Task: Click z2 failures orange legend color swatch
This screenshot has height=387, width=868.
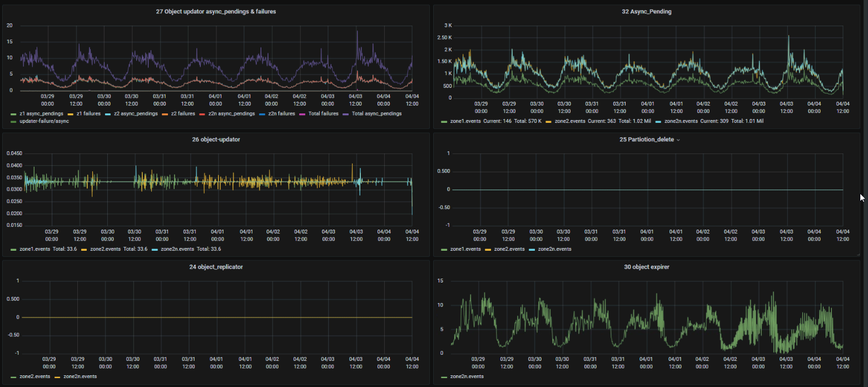Action: (x=164, y=113)
